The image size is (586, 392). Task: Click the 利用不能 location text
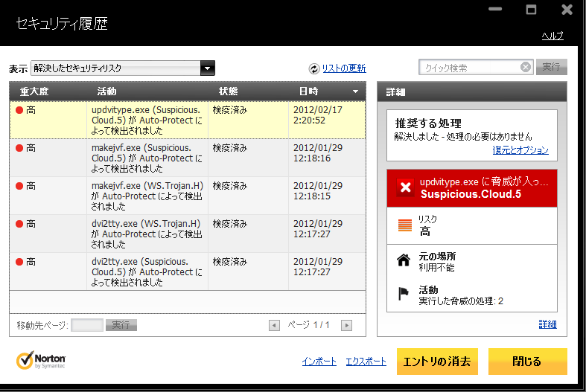pyautogui.click(x=436, y=267)
